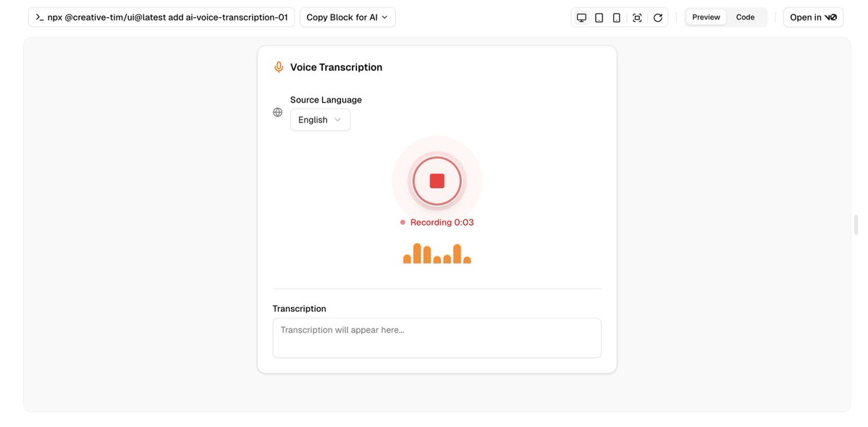Click the Voice Transcription heading
The width and height of the screenshot is (868, 427).
click(336, 67)
